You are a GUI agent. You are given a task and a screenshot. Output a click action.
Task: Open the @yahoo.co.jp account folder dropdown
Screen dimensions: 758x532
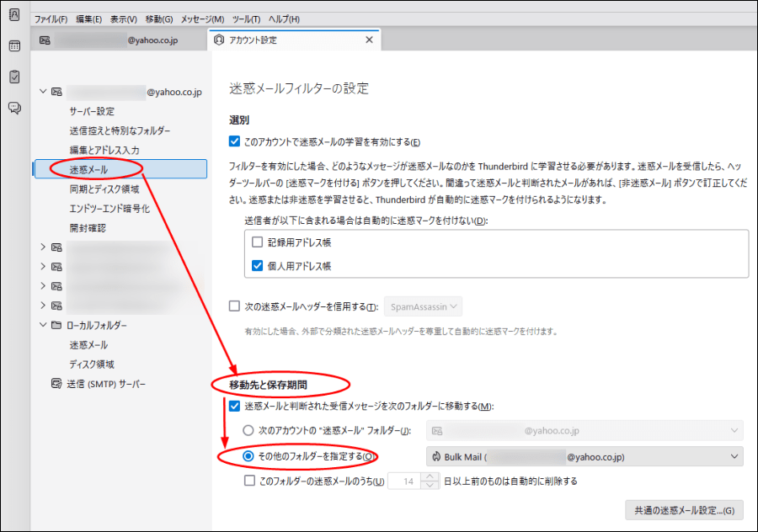click(585, 430)
